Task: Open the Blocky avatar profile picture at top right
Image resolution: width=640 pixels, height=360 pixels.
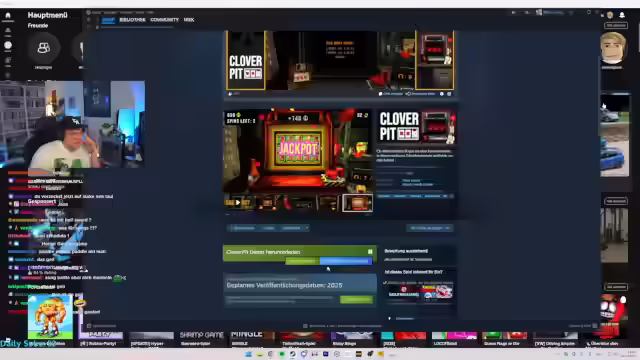Action: pos(612,48)
